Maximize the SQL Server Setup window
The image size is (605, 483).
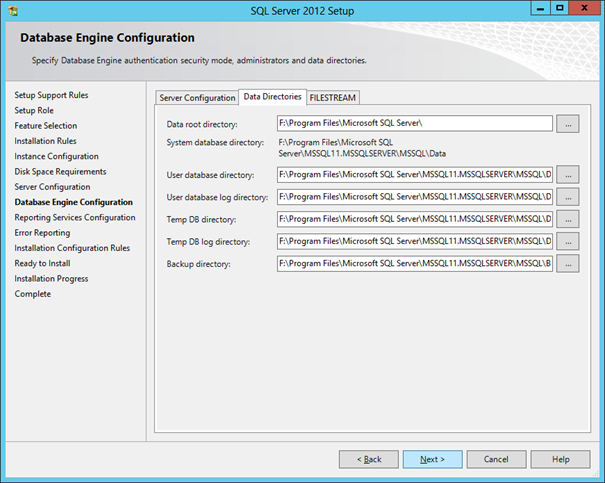point(560,8)
